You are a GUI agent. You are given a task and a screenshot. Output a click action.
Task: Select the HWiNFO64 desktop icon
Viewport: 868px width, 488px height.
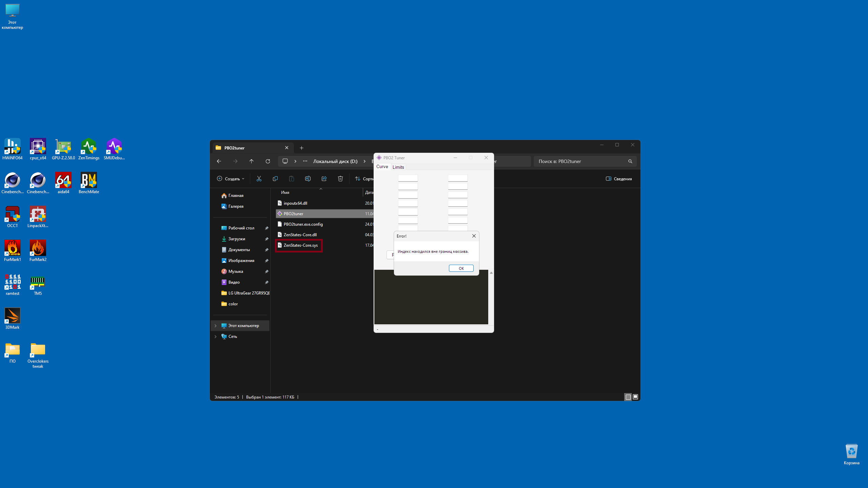pyautogui.click(x=13, y=149)
